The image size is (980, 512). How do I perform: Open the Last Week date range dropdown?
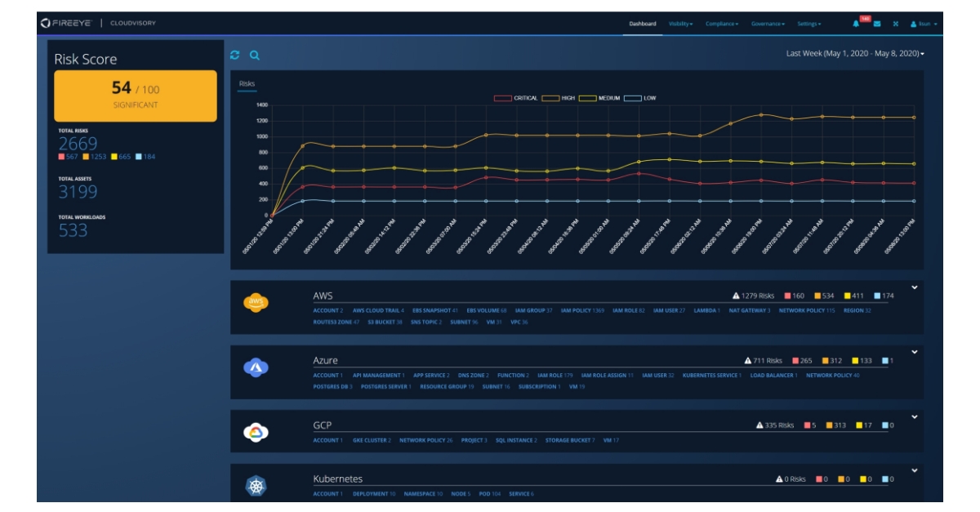pos(855,53)
